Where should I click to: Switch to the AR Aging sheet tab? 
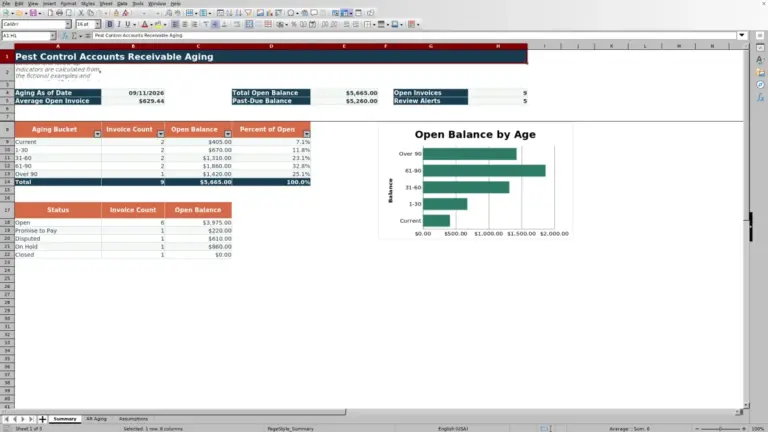click(x=96, y=419)
